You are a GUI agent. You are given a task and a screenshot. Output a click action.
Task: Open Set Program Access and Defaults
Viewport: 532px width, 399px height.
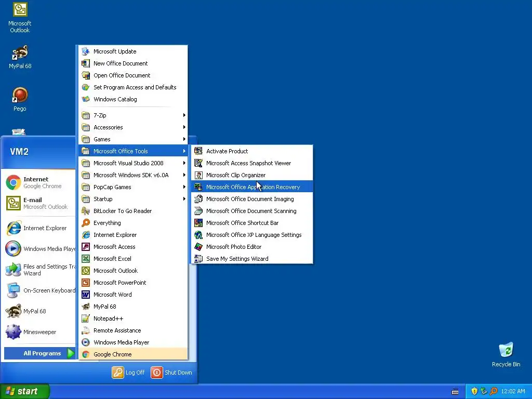point(133,87)
